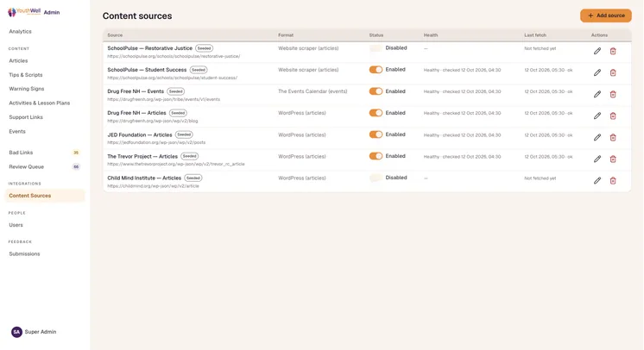The image size is (644, 350).
Task: Edit the SchoolPulse — Restorative Justice source
Action: point(597,51)
